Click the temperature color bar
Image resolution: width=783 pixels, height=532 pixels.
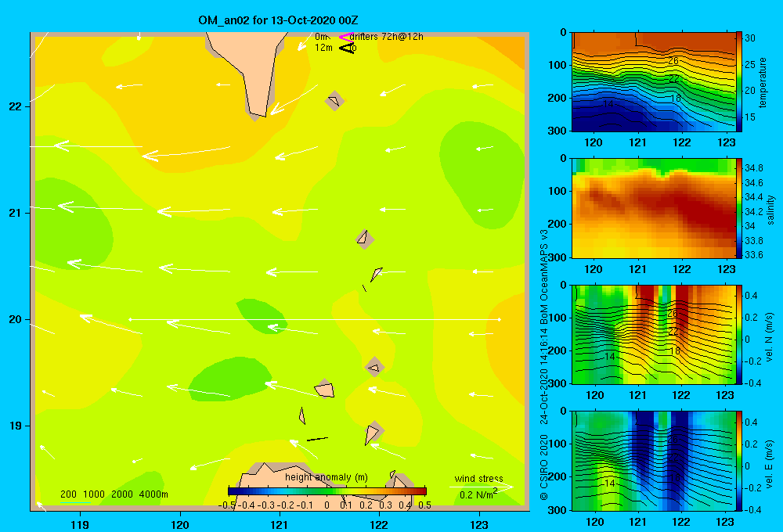click(739, 82)
